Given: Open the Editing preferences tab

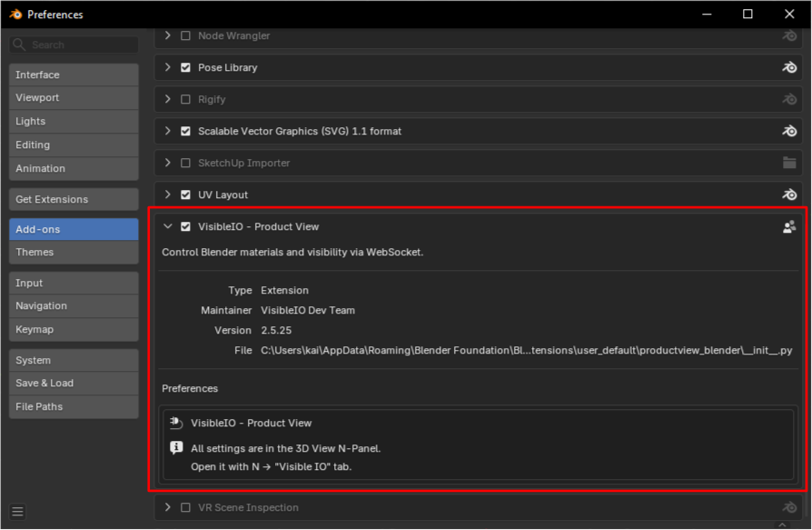Looking at the screenshot, I should coord(74,145).
